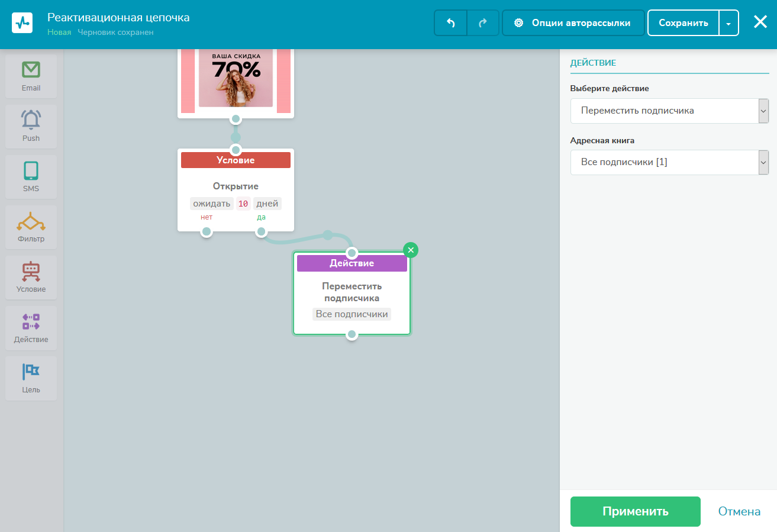Click the ДЕЙСТВИЕ panel heading

(593, 63)
